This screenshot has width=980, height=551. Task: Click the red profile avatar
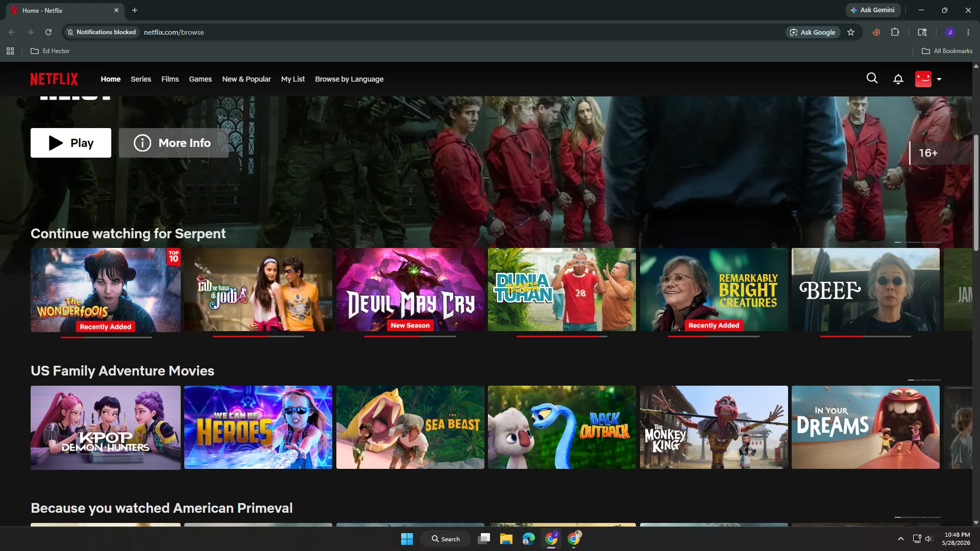click(x=923, y=79)
